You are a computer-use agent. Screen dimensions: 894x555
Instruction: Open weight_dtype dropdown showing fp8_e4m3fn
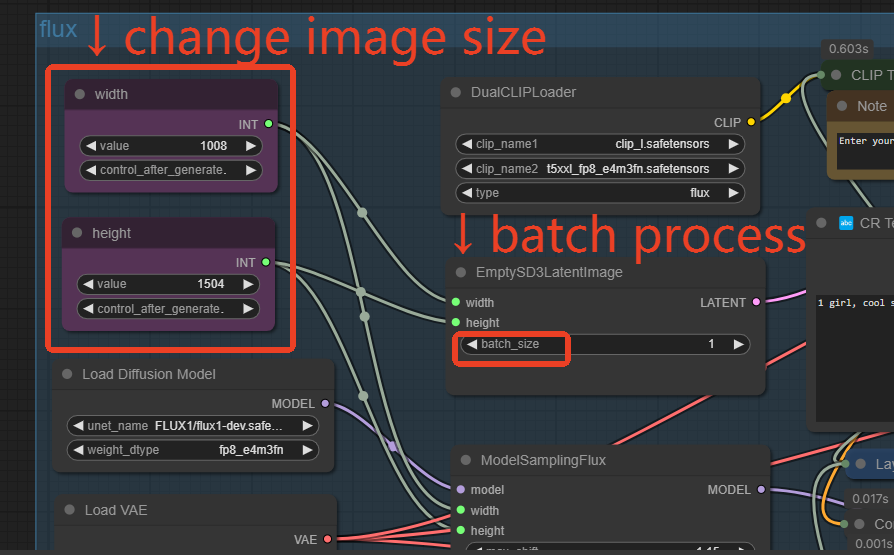[x=193, y=450]
